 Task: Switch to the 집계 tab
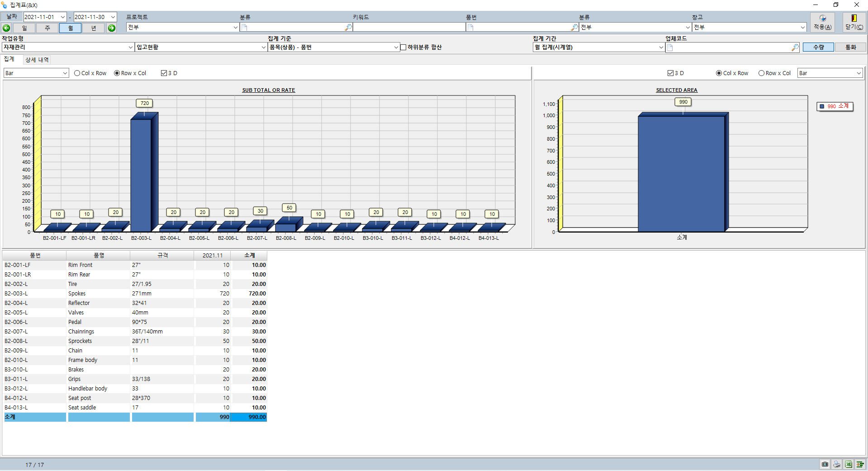(9, 59)
